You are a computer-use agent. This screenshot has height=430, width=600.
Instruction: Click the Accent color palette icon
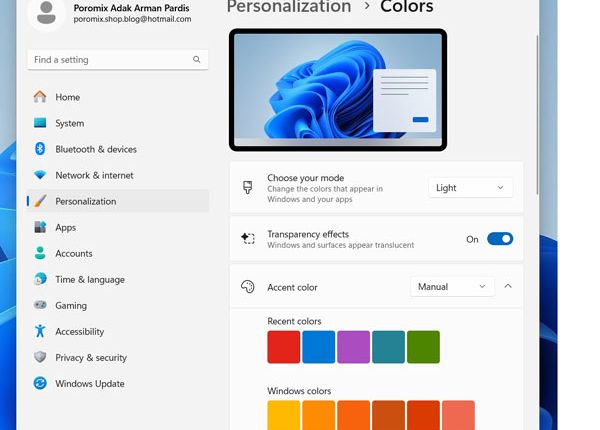(248, 287)
